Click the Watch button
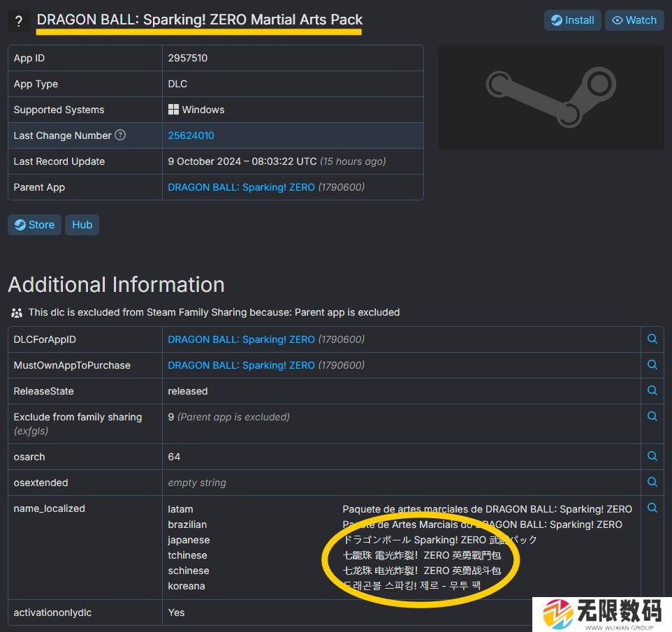 (x=634, y=20)
